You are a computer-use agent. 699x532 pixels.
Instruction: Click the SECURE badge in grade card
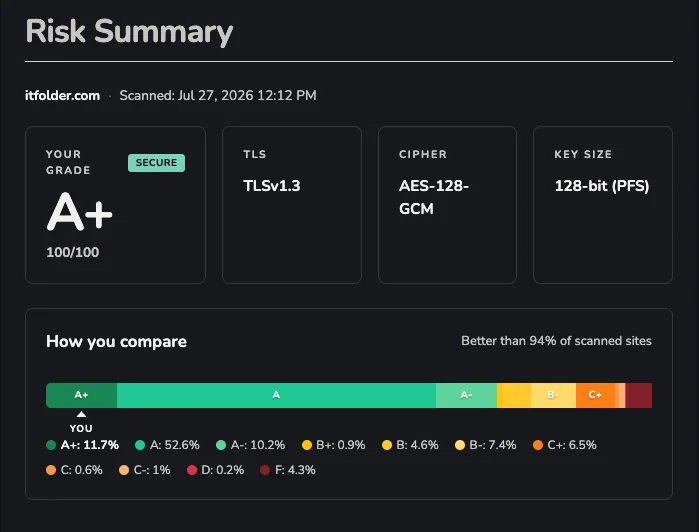point(156,163)
